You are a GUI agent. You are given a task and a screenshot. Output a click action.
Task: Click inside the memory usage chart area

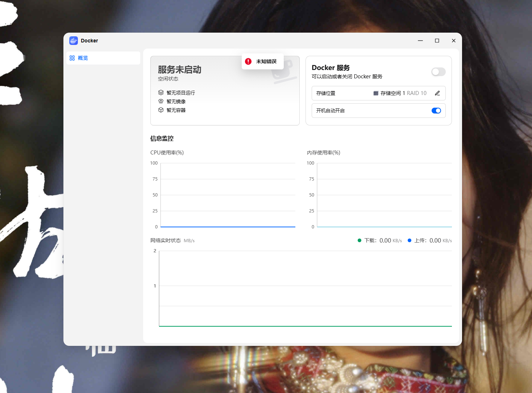click(385, 195)
